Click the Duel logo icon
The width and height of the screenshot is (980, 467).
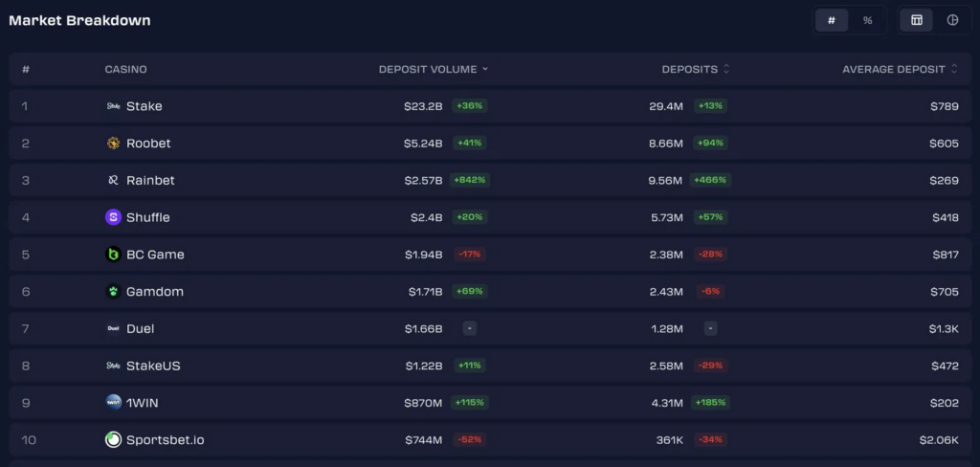click(x=113, y=328)
